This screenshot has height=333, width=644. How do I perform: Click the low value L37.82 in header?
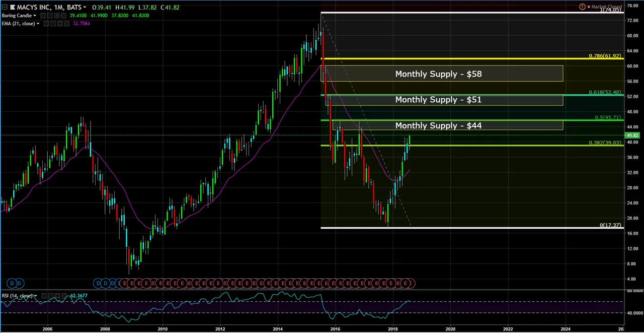coord(147,8)
